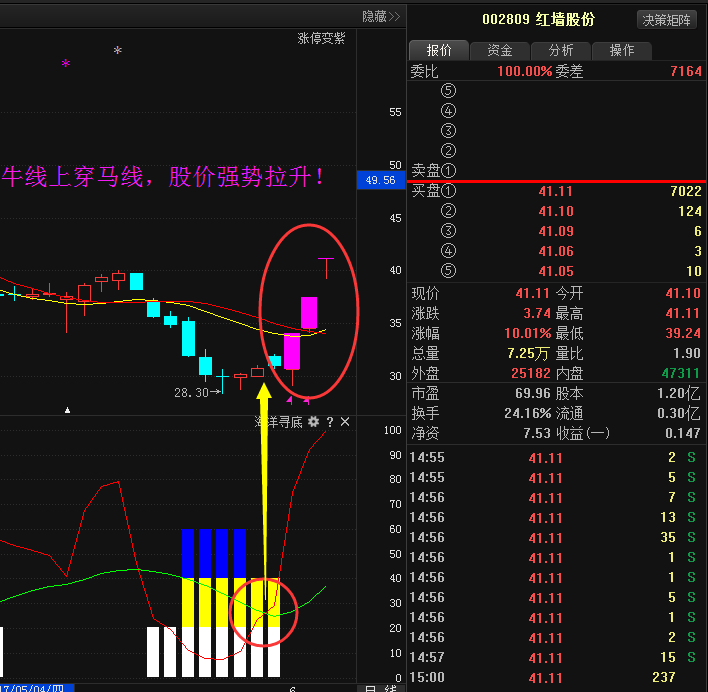708x692 pixels.
Task: Click the 日线 period label at the bottom
Action: click(x=381, y=688)
